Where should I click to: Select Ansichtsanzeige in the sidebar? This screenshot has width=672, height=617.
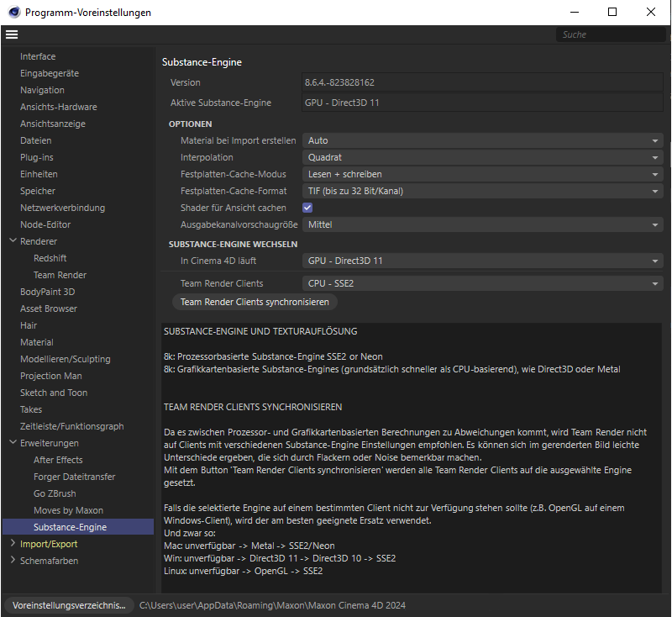click(x=53, y=124)
